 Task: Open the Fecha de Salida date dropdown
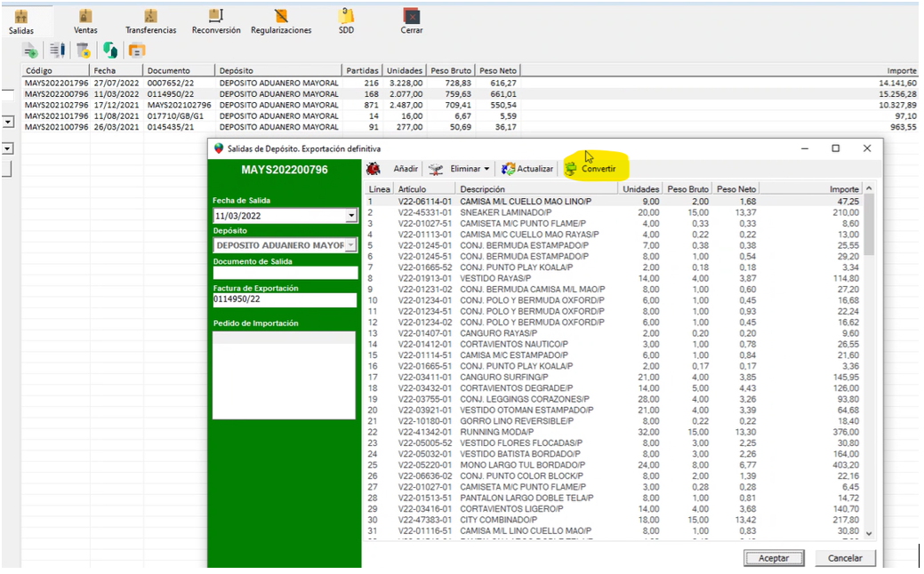[350, 216]
